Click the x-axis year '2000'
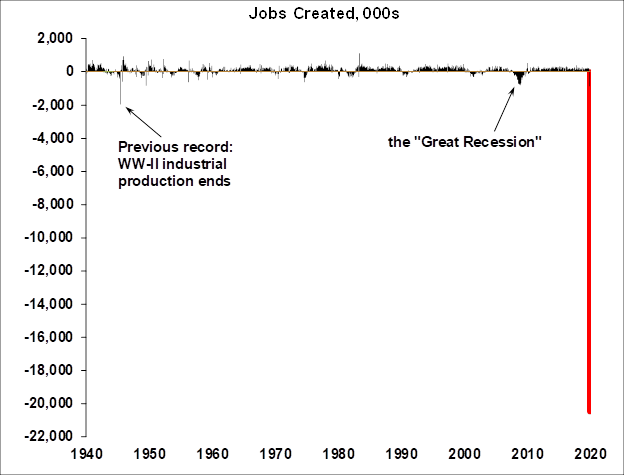Viewport: 625px width, 476px height. pyautogui.click(x=464, y=454)
